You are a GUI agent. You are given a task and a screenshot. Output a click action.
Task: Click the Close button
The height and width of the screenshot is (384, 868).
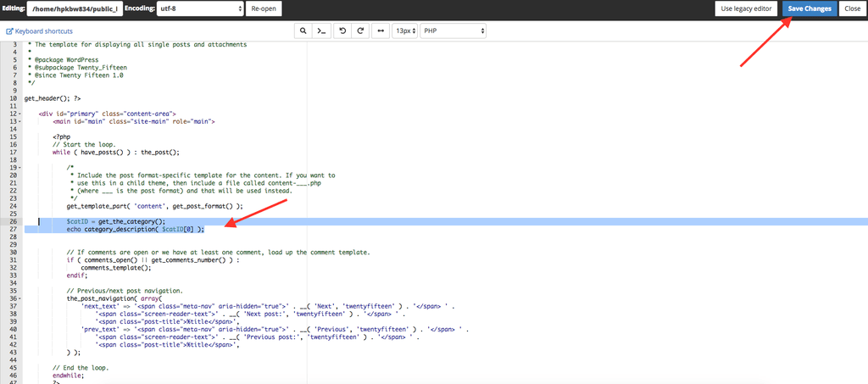853,8
